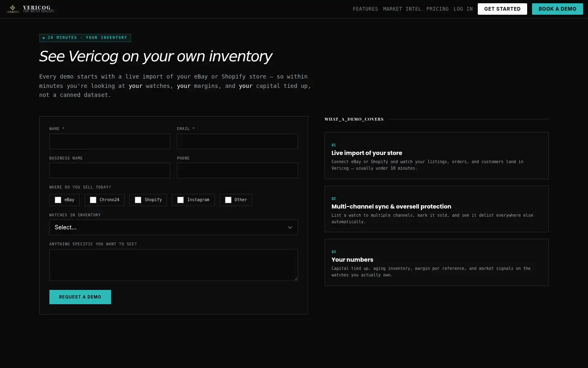Check the Chrono24 checkbox

(x=93, y=200)
